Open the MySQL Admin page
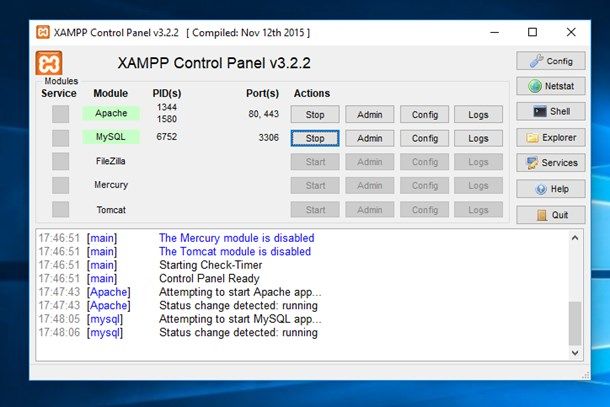Viewport: 610px width, 407px height. (370, 139)
